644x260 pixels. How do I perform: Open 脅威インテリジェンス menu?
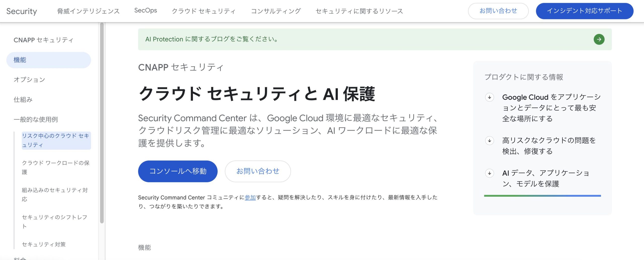click(88, 11)
